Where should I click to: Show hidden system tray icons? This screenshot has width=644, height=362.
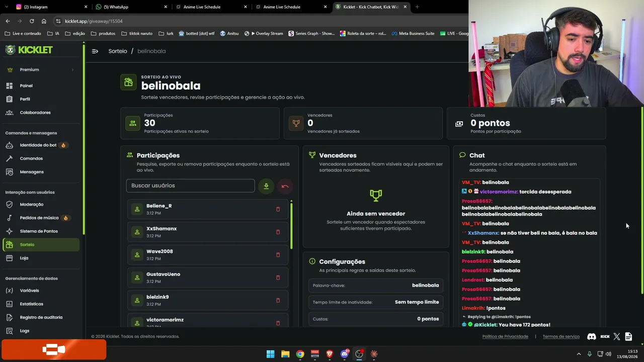(579, 354)
